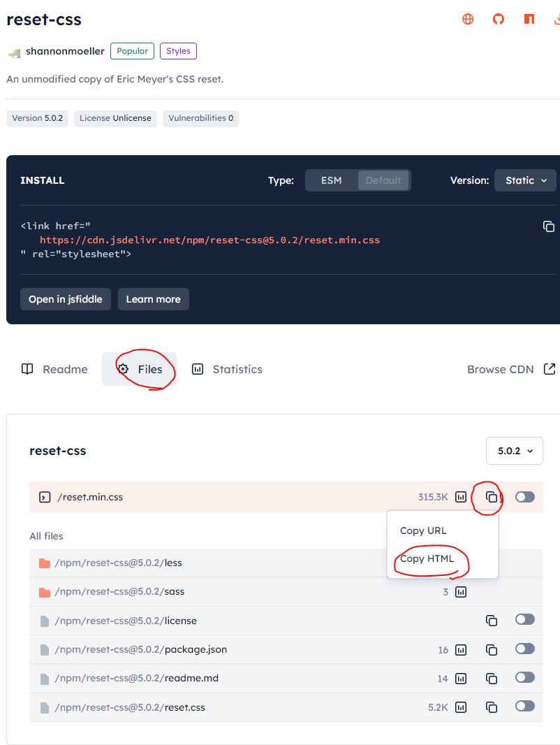Open stats icon for reset.css
Viewport: 560px width, 745px height.
[461, 707]
